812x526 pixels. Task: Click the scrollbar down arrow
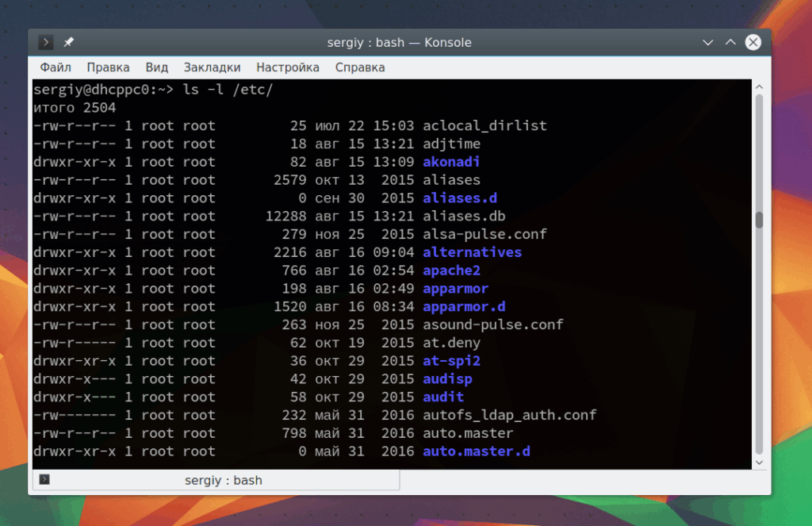(x=759, y=463)
